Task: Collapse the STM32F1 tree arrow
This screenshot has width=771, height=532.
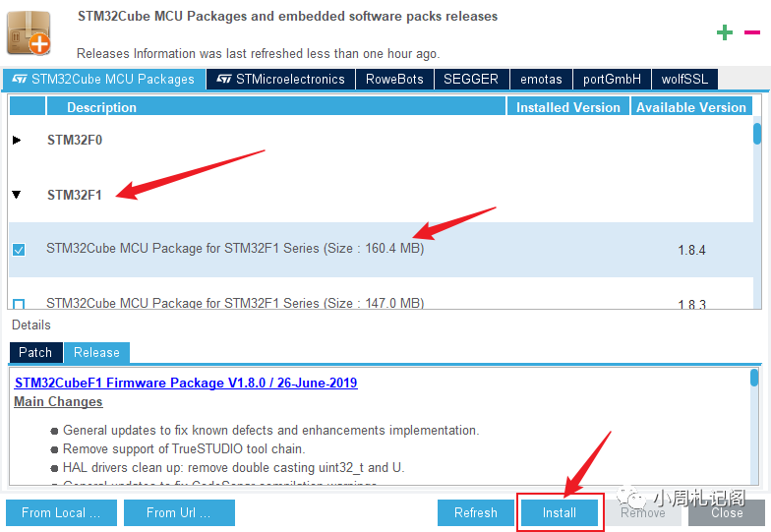Action: (17, 195)
